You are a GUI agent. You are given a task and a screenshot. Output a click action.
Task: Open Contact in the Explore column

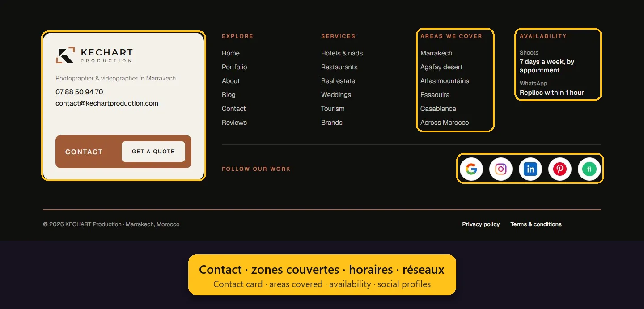coord(234,109)
